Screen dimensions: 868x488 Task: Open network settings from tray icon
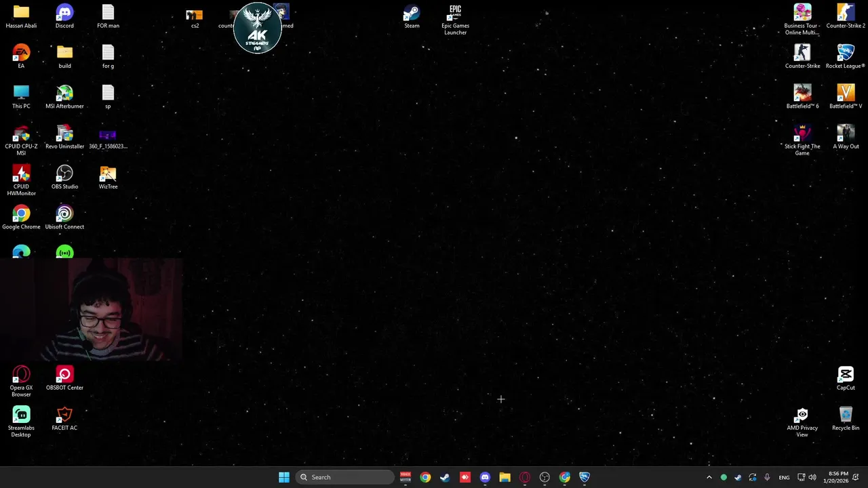point(801,477)
